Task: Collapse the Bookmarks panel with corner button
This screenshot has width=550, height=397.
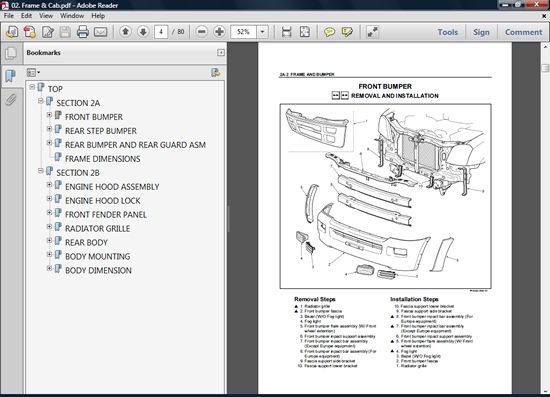Action: [x=221, y=53]
